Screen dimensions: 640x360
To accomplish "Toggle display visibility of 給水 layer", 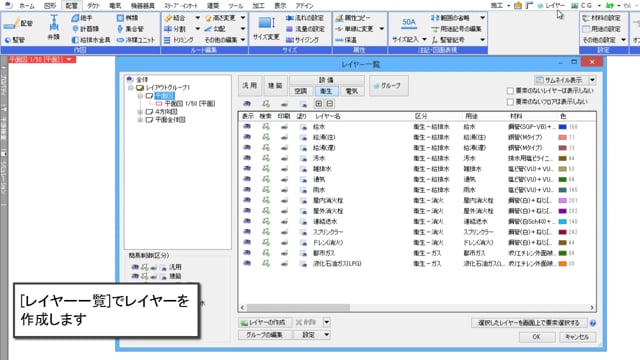I will 247,127.
